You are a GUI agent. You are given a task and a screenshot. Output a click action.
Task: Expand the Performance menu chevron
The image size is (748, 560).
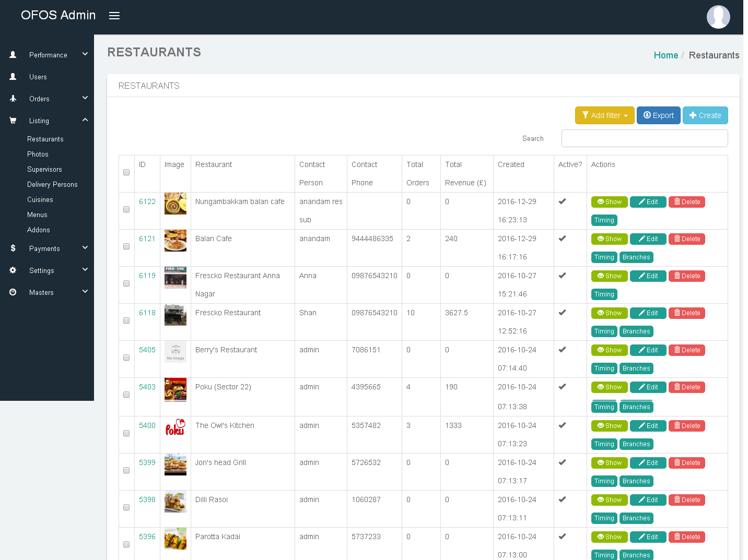pyautogui.click(x=85, y=54)
